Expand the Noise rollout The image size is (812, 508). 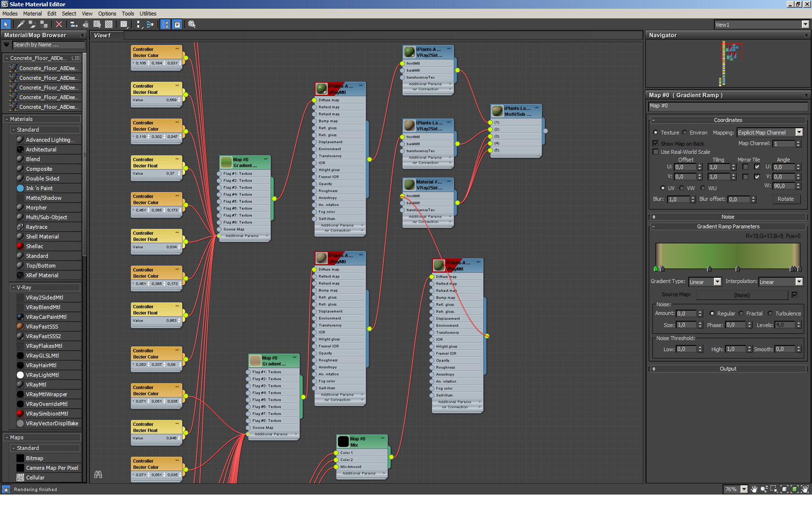728,217
